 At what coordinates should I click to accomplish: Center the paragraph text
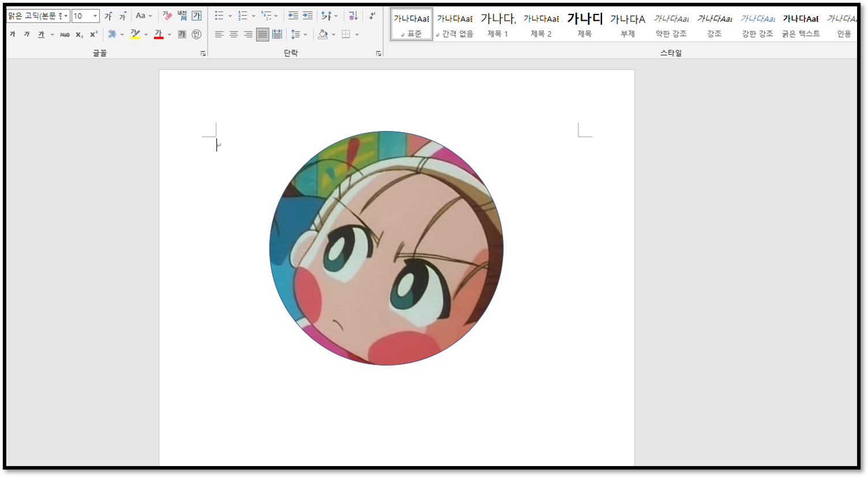pyautogui.click(x=234, y=35)
